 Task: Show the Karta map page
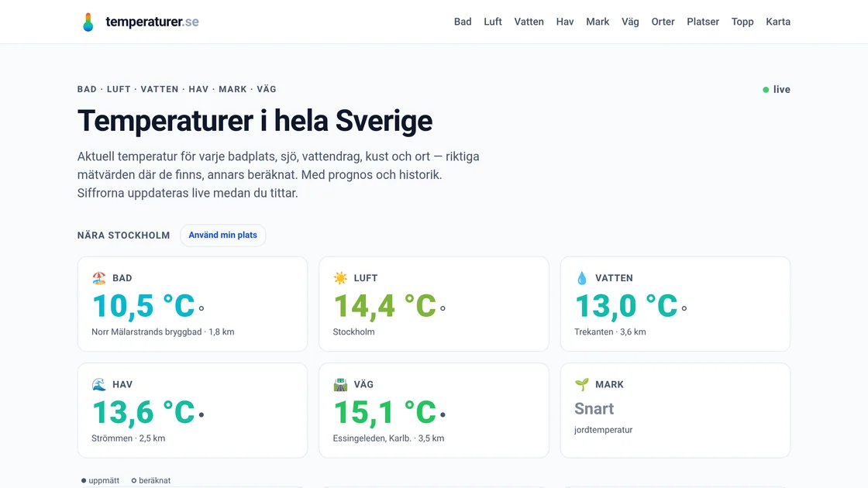coord(778,22)
